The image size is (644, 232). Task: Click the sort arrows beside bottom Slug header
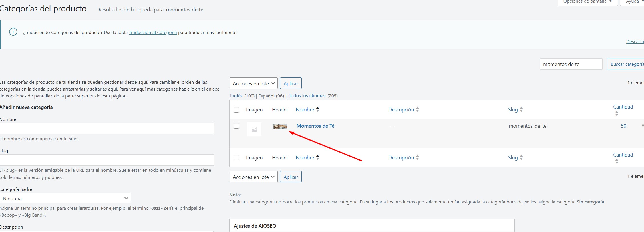521,157
